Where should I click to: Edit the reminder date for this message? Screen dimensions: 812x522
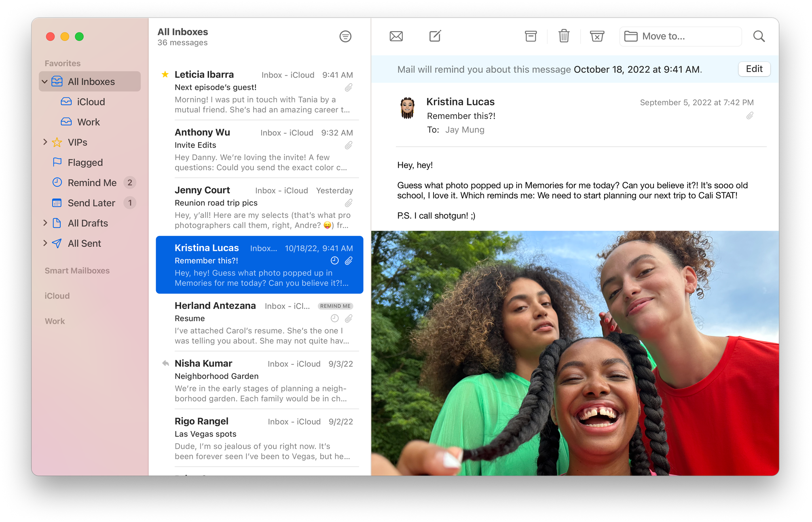click(754, 69)
